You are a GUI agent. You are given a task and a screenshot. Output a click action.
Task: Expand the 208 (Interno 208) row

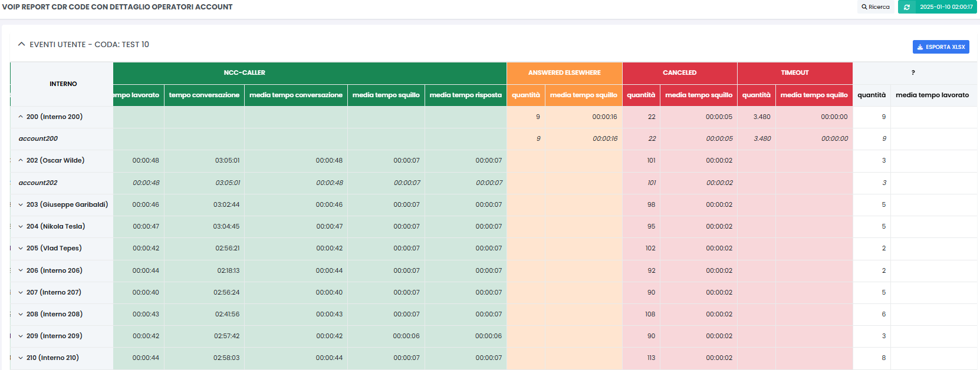[x=21, y=314]
